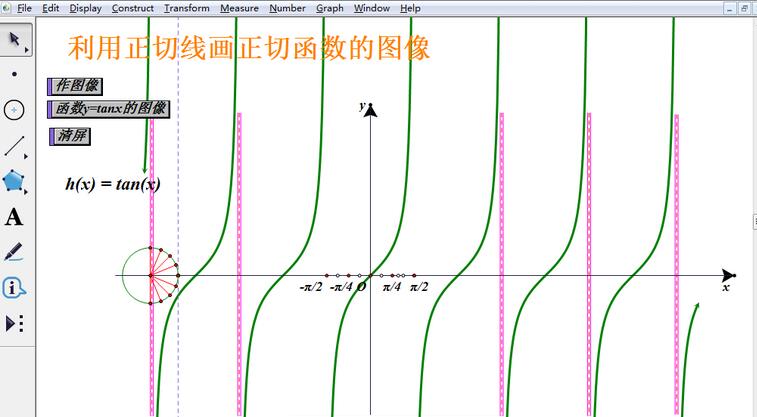Open the File menu
This screenshot has height=417, width=757.
pyautogui.click(x=24, y=8)
